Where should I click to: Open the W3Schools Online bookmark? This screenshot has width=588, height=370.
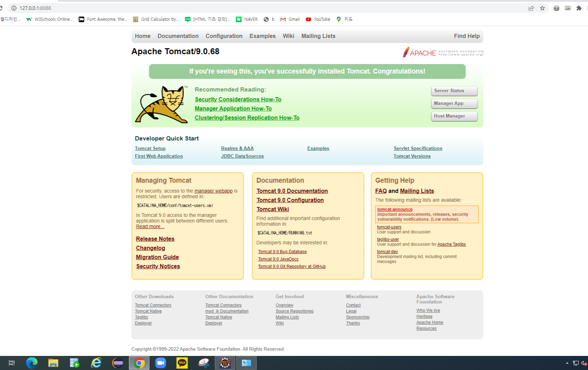(x=50, y=19)
